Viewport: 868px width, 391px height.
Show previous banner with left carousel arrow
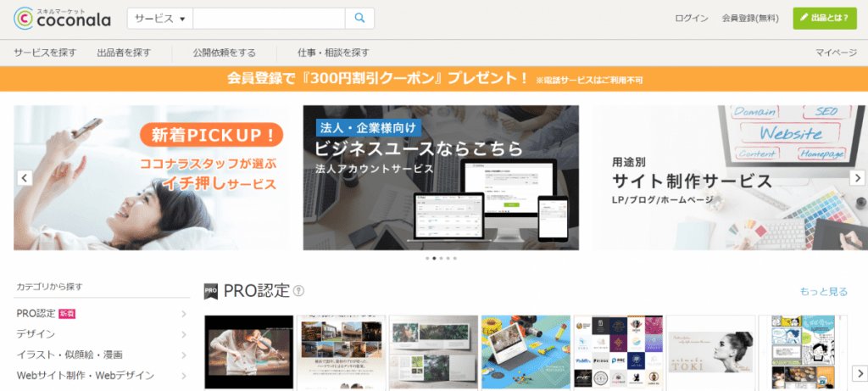(x=25, y=178)
